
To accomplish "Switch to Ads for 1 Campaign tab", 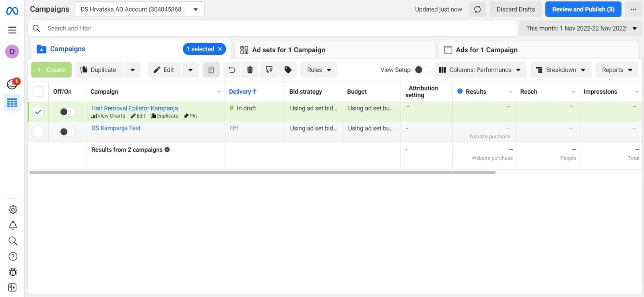I will coord(539,50).
